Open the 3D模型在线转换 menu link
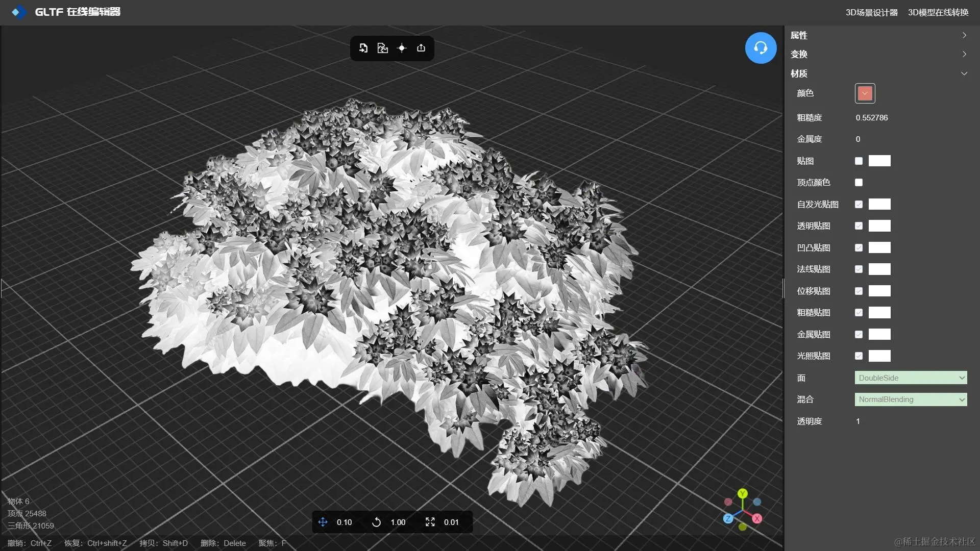Viewport: 980px width, 551px height. (x=938, y=12)
